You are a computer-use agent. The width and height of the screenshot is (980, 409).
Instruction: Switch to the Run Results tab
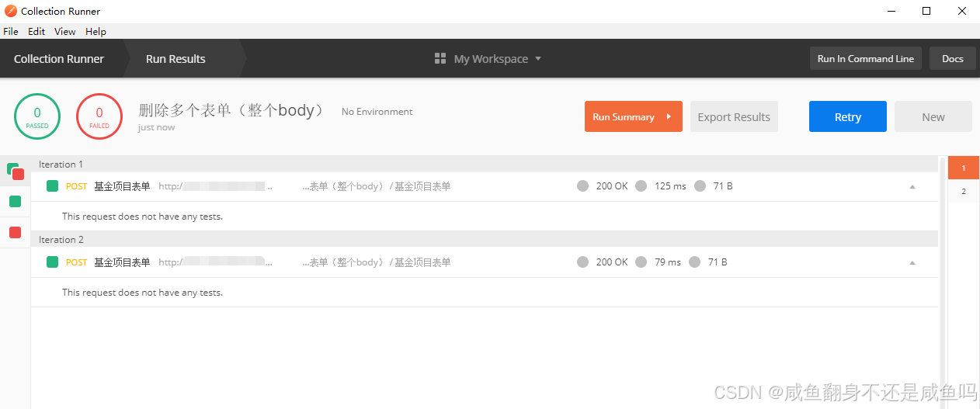(175, 59)
